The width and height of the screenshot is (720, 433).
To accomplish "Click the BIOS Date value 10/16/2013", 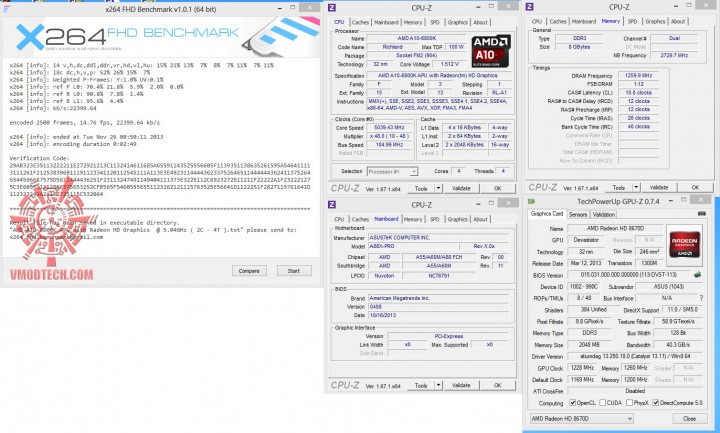I will coord(439,315).
